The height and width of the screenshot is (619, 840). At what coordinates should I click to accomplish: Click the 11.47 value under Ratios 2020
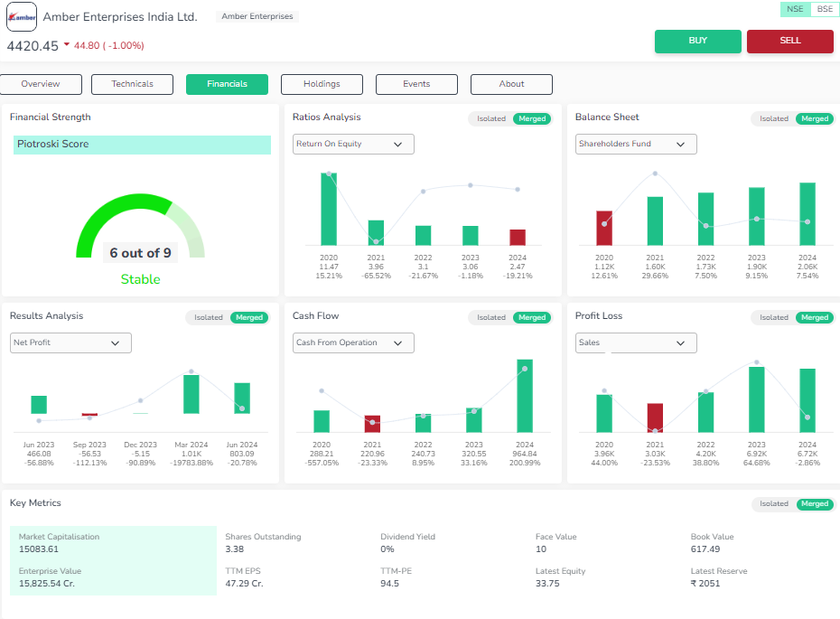(x=329, y=267)
